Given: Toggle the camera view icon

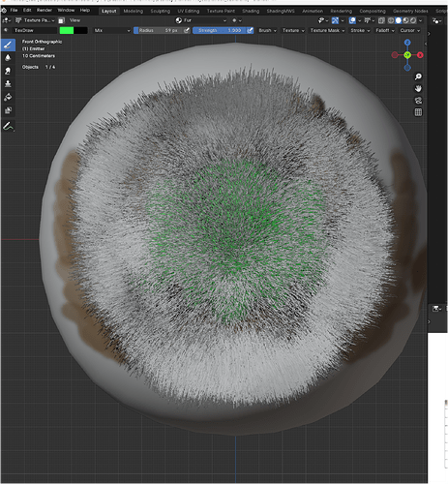Looking at the screenshot, I should pos(418,101).
